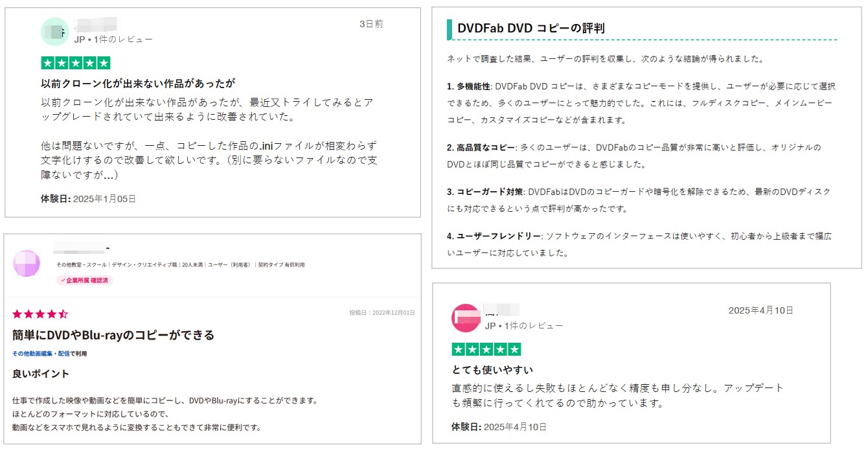Click the blurred avatar beside the '3日前' review
Screen dimensions: 868x449
55,32
